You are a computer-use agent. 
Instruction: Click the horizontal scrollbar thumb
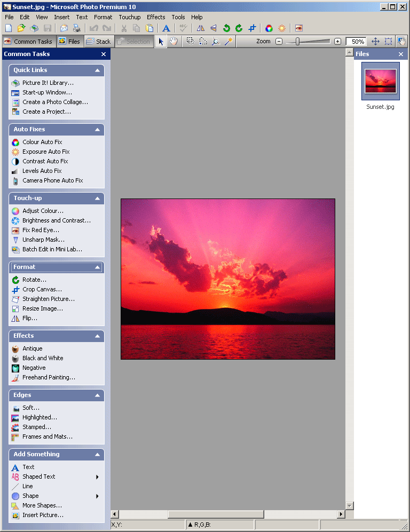216,514
